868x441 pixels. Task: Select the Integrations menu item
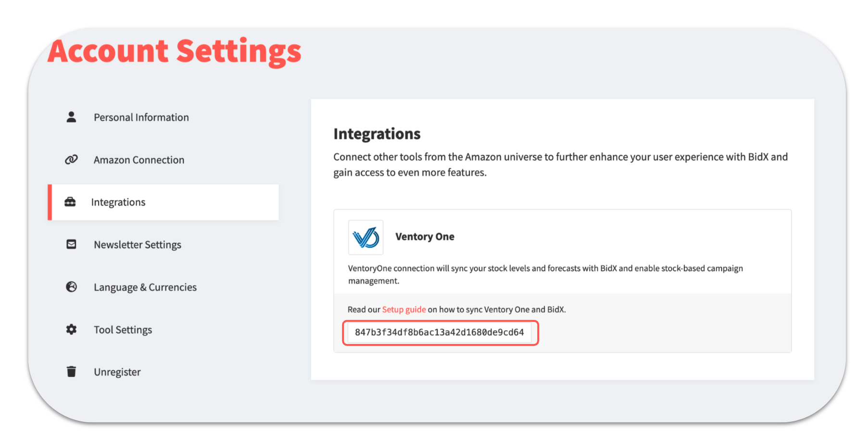tap(118, 202)
